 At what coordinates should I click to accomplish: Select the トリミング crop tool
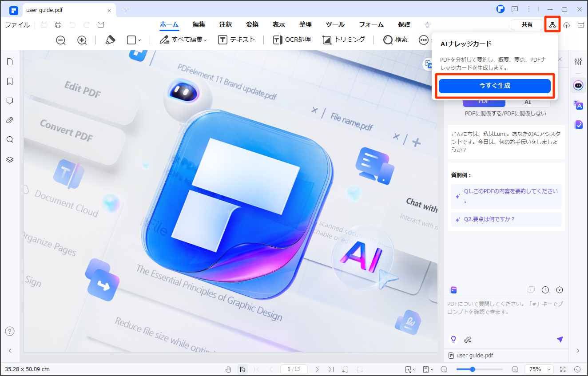click(344, 40)
